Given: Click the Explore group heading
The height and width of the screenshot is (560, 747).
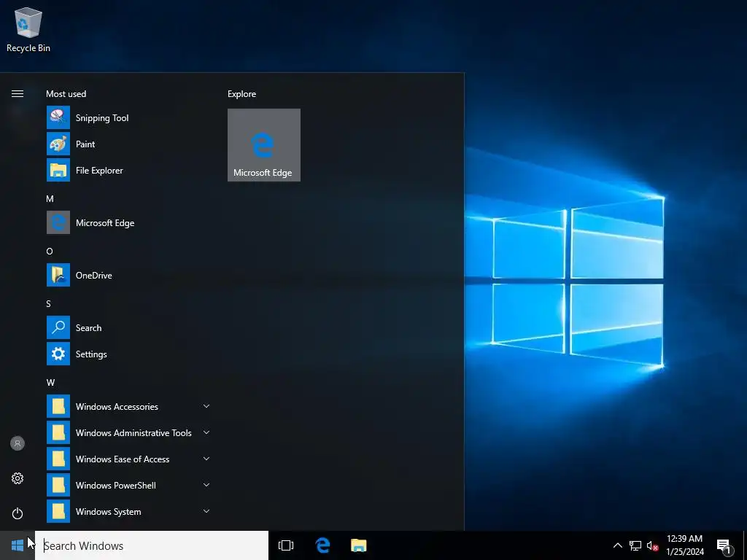Looking at the screenshot, I should (x=241, y=94).
